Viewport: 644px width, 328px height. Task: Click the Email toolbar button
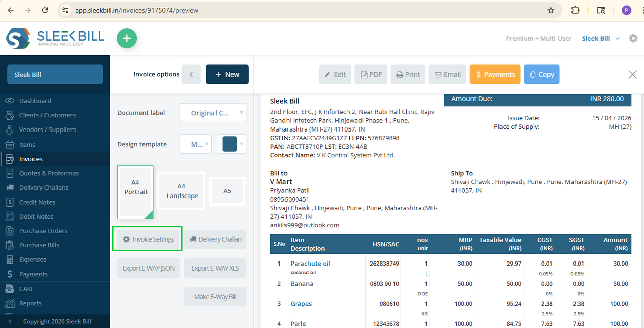click(447, 74)
